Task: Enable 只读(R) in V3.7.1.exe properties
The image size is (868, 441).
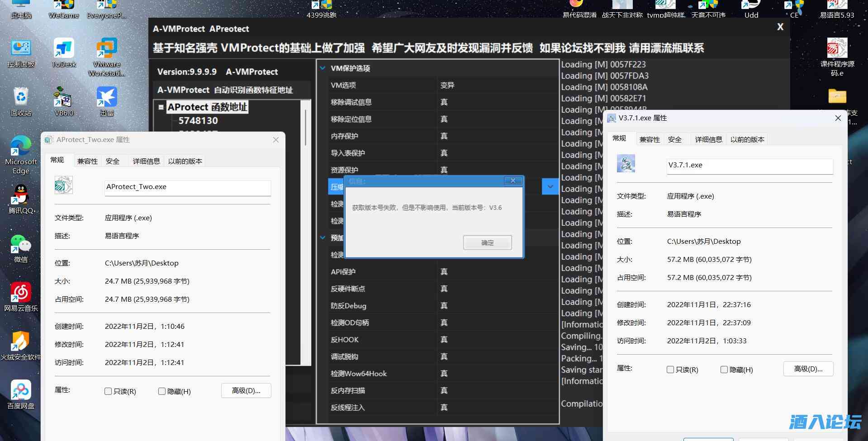Action: tap(670, 370)
